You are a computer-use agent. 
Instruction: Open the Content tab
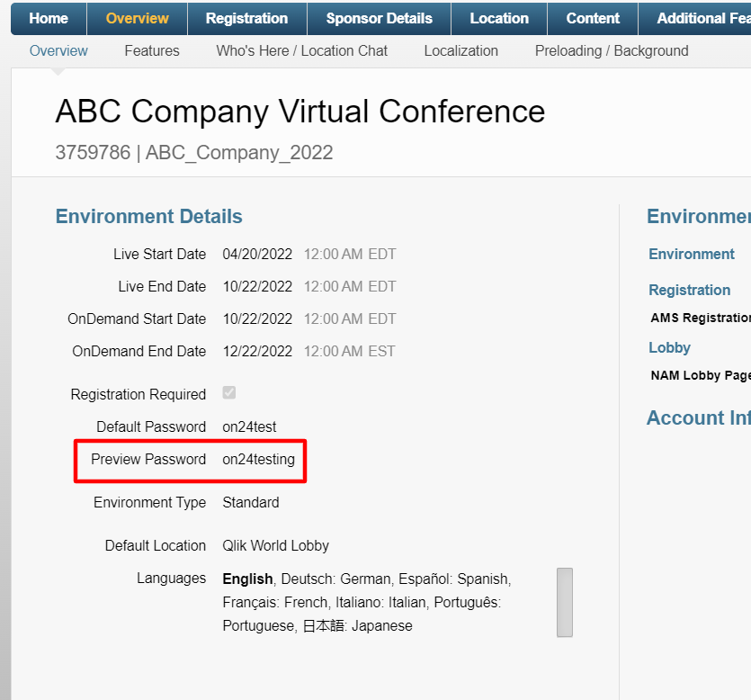click(x=593, y=19)
